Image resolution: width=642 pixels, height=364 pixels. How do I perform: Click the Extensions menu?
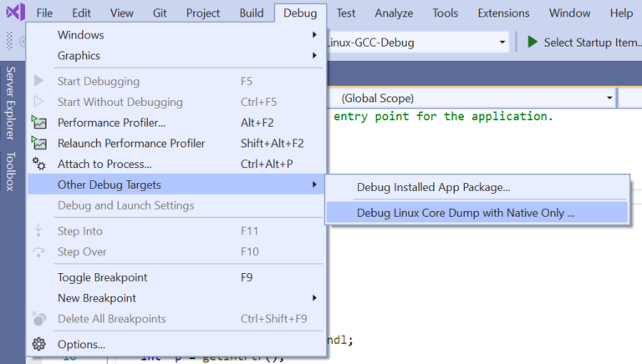503,13
